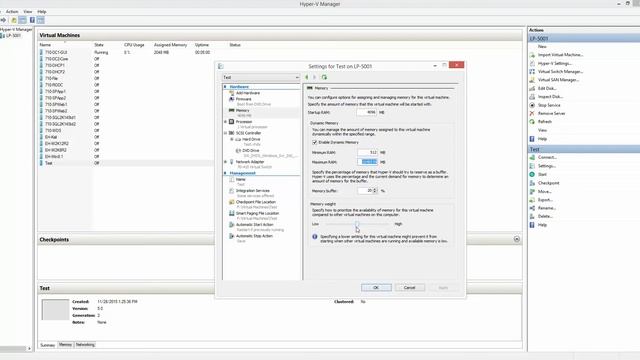The width and height of the screenshot is (640, 360).
Task: Click the Maximum RAM input field
Action: [367, 162]
